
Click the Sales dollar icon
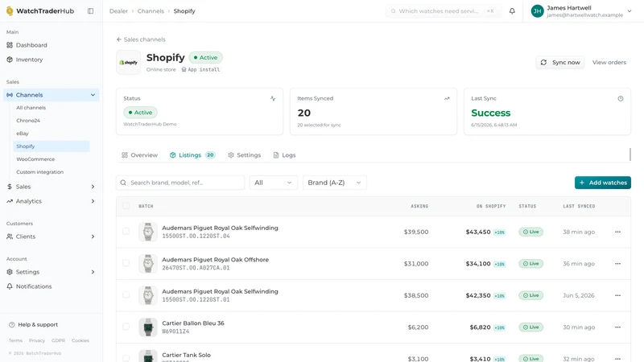(x=10, y=187)
